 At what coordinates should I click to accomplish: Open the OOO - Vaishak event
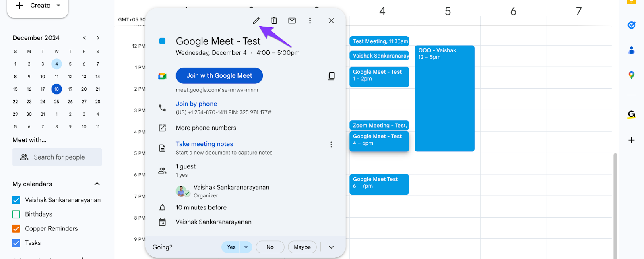tap(445, 98)
